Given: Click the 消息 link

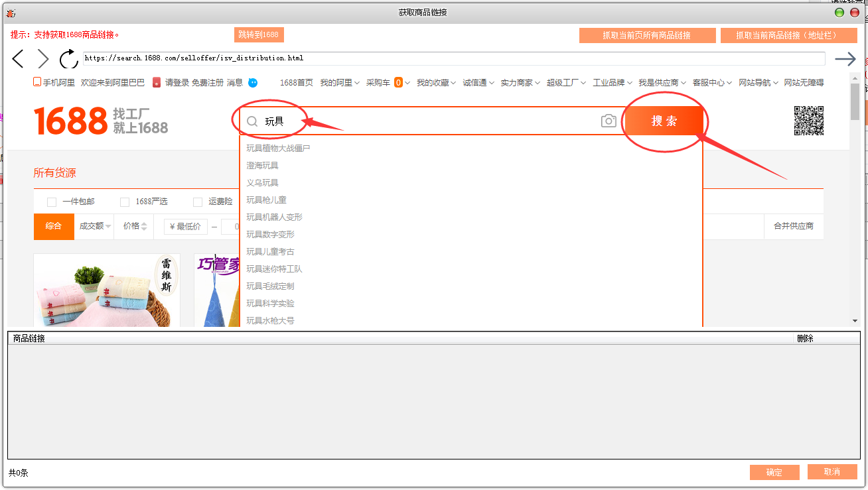Looking at the screenshot, I should (x=235, y=83).
